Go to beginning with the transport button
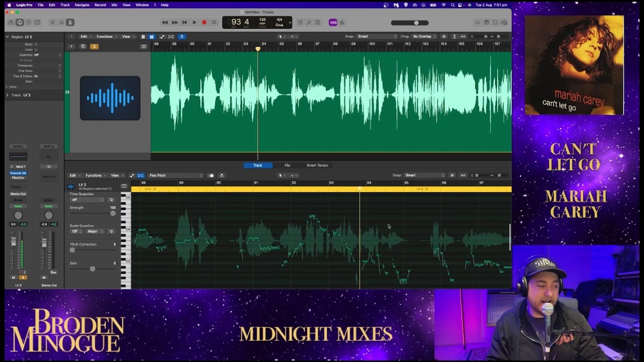The image size is (644, 362). tap(185, 22)
